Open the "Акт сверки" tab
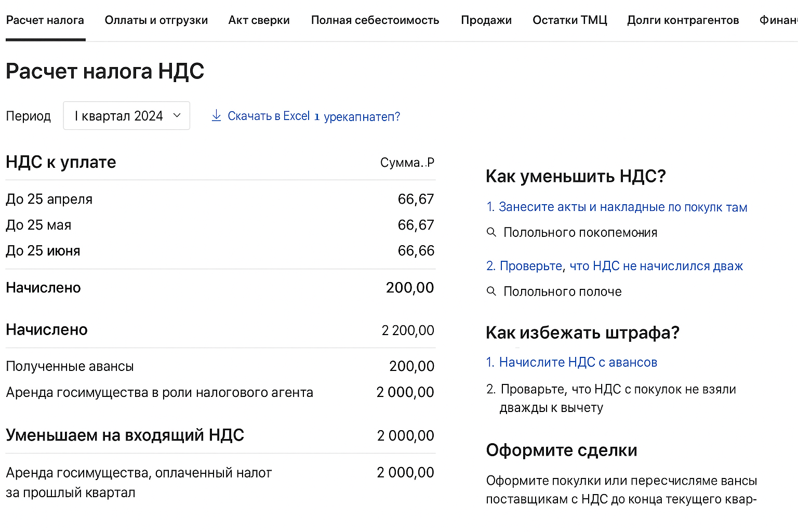The image size is (798, 532). 259,20
